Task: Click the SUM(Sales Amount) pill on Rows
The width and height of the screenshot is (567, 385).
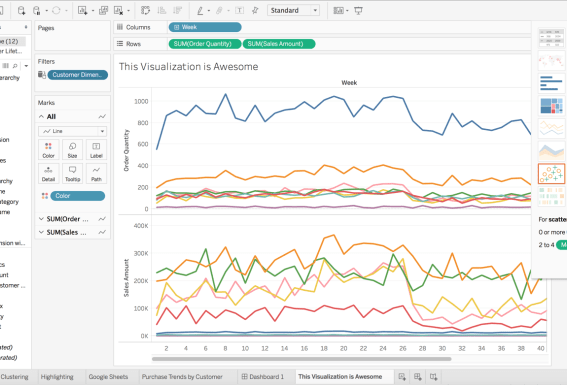Action: (x=279, y=44)
